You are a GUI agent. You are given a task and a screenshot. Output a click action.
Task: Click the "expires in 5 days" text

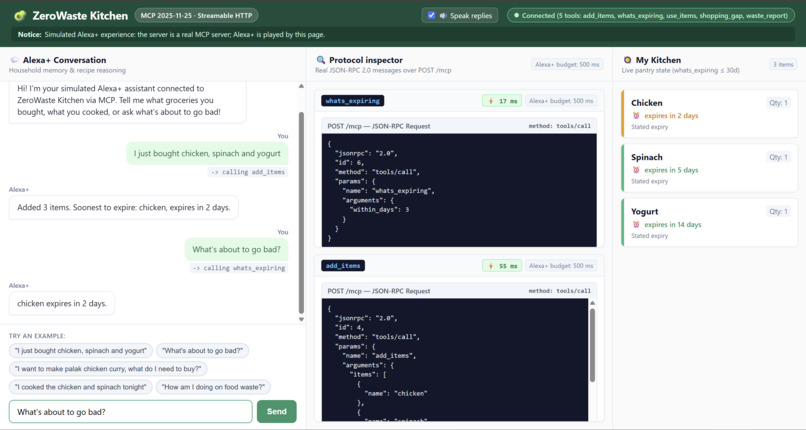(x=671, y=170)
